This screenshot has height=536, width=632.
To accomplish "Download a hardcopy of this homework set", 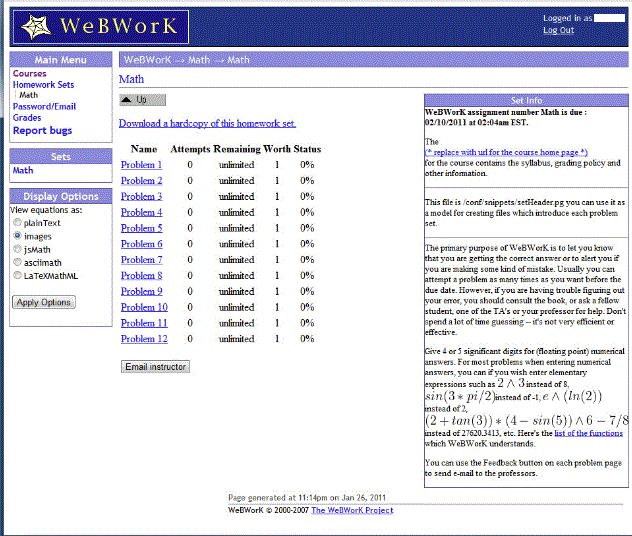I will coord(207,124).
